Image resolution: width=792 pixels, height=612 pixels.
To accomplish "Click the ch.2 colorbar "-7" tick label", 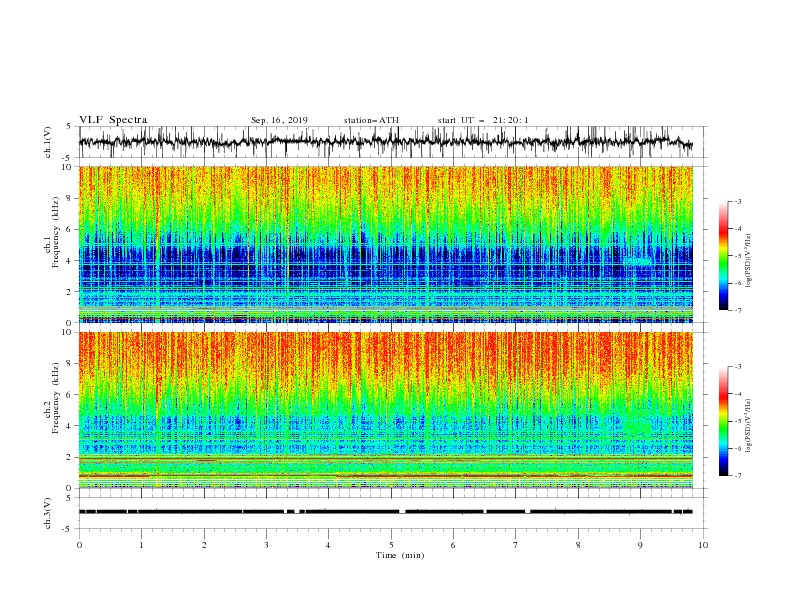I will click(737, 476).
